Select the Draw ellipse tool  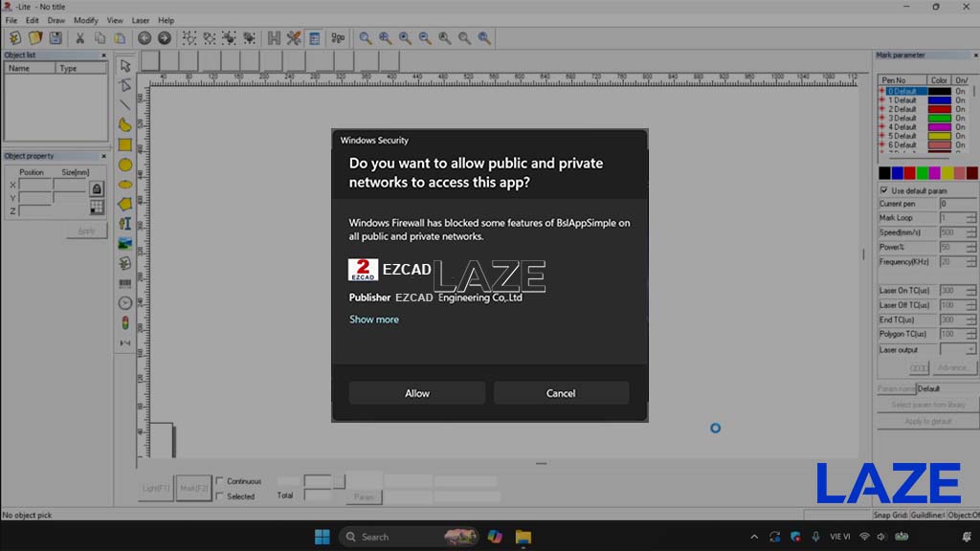coord(125,185)
